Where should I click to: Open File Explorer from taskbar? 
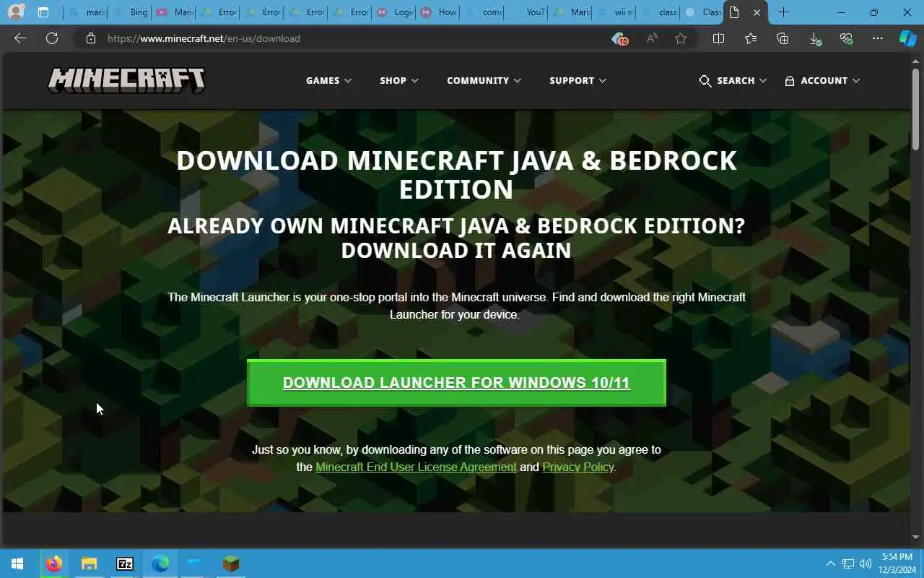(89, 564)
